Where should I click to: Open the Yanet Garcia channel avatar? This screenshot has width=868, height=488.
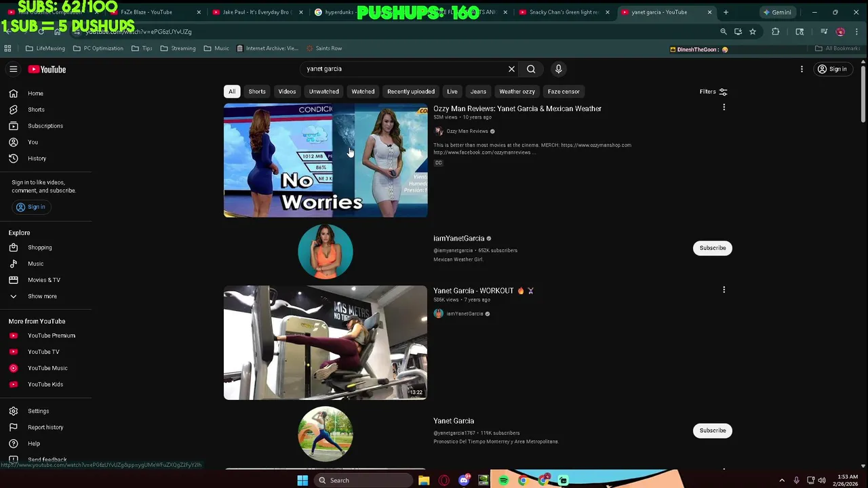click(325, 434)
